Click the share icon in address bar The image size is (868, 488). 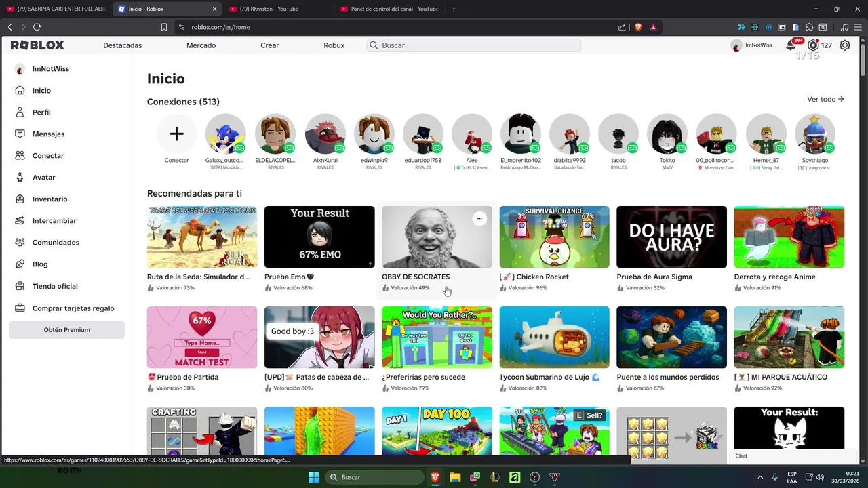622,27
